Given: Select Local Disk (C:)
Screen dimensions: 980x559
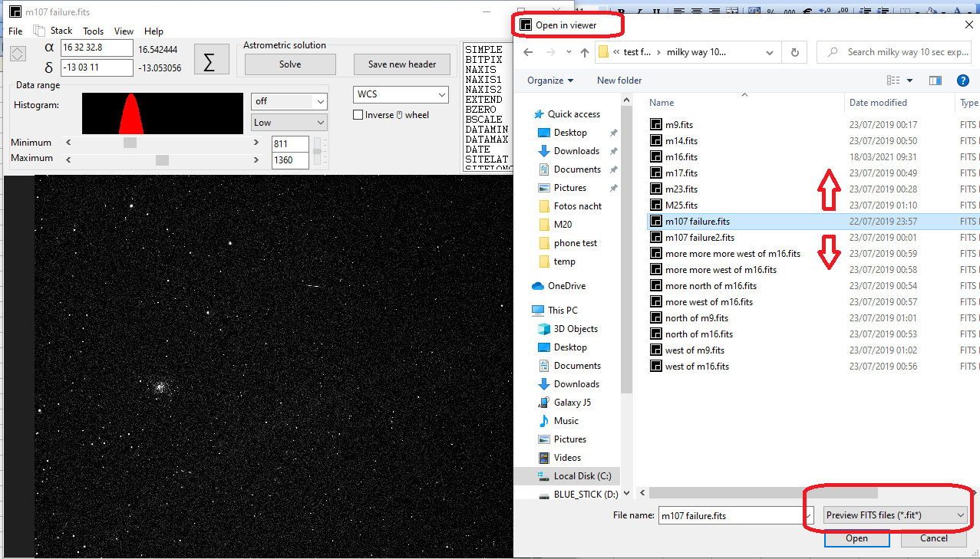Looking at the screenshot, I should (x=582, y=475).
